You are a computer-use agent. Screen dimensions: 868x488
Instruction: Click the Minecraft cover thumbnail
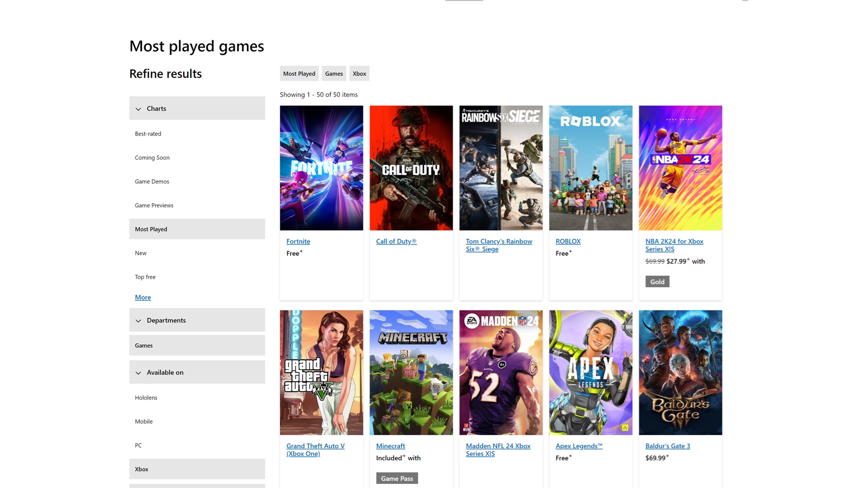point(410,372)
